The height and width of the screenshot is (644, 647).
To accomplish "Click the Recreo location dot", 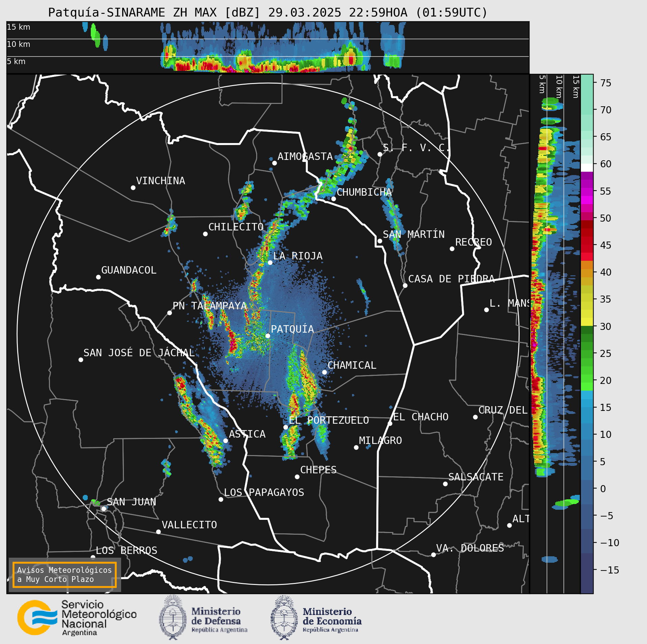I will point(452,249).
